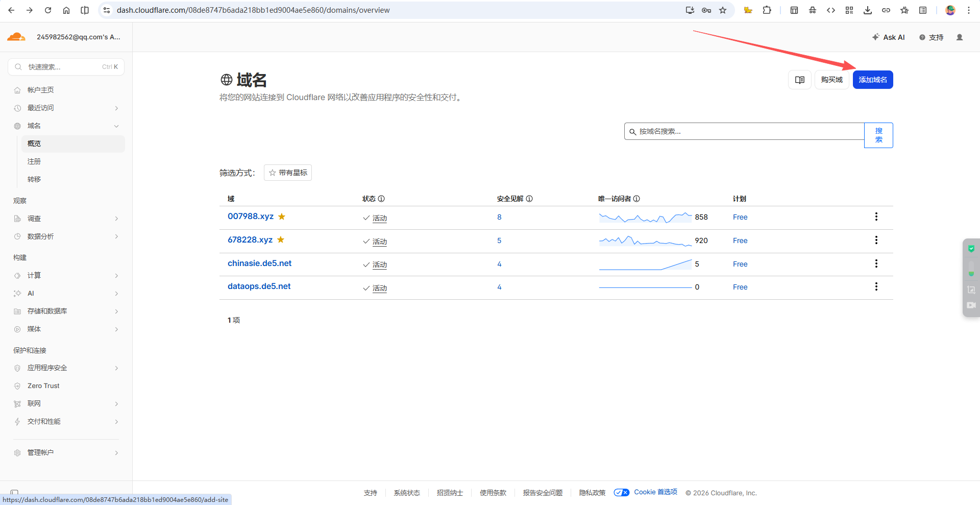Click the 搜索 button beside domain search
Screen dimensions: 980x505
878,135
